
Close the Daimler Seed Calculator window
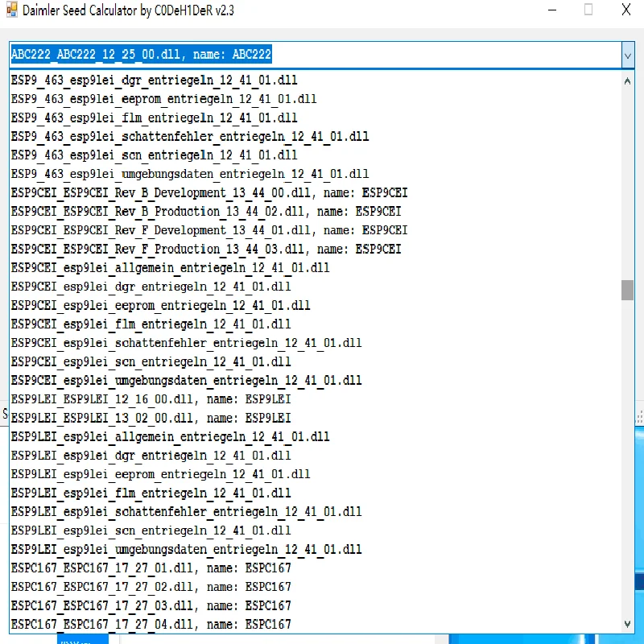coord(626,10)
